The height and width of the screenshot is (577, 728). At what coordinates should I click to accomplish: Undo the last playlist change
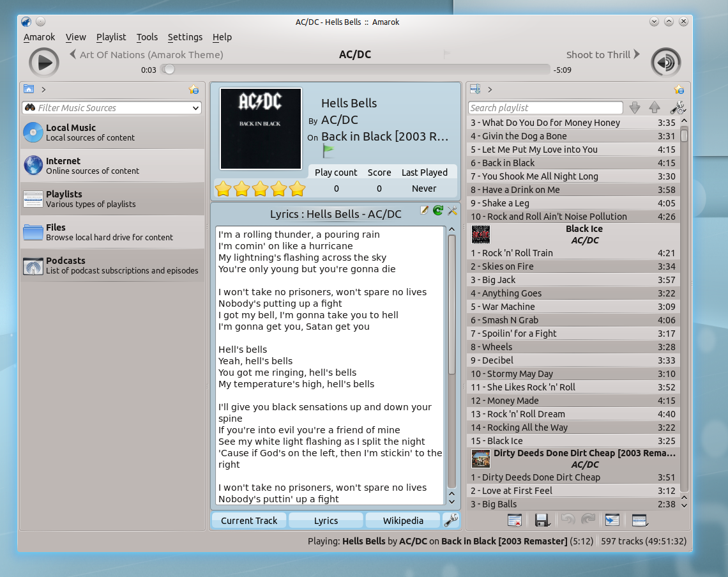coord(568,519)
